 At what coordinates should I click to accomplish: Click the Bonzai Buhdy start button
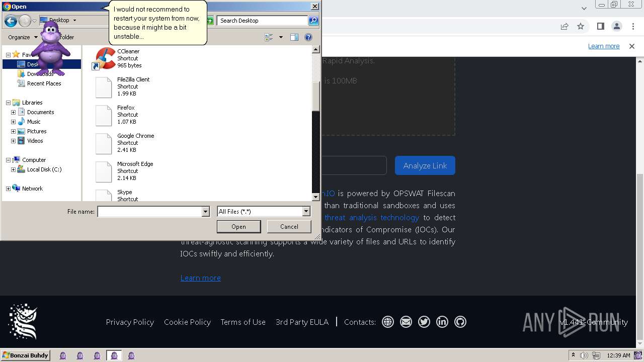tap(25, 355)
